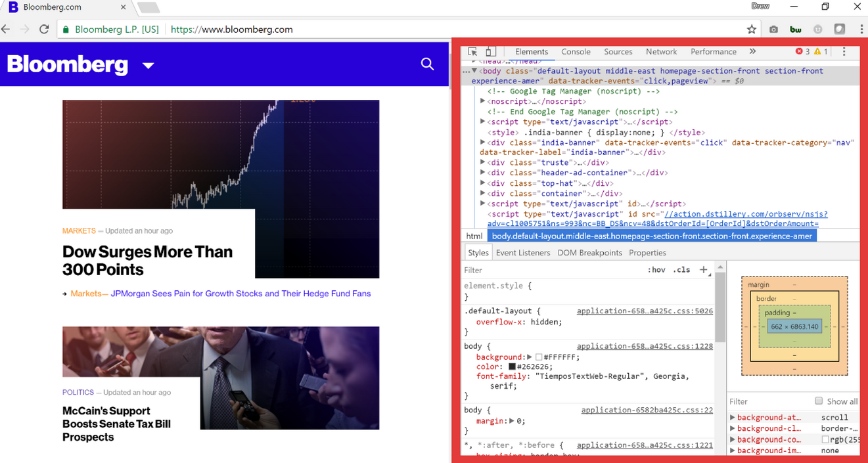
Task: Open the Bloomberg logo dropdown arrow
Action: click(x=148, y=66)
